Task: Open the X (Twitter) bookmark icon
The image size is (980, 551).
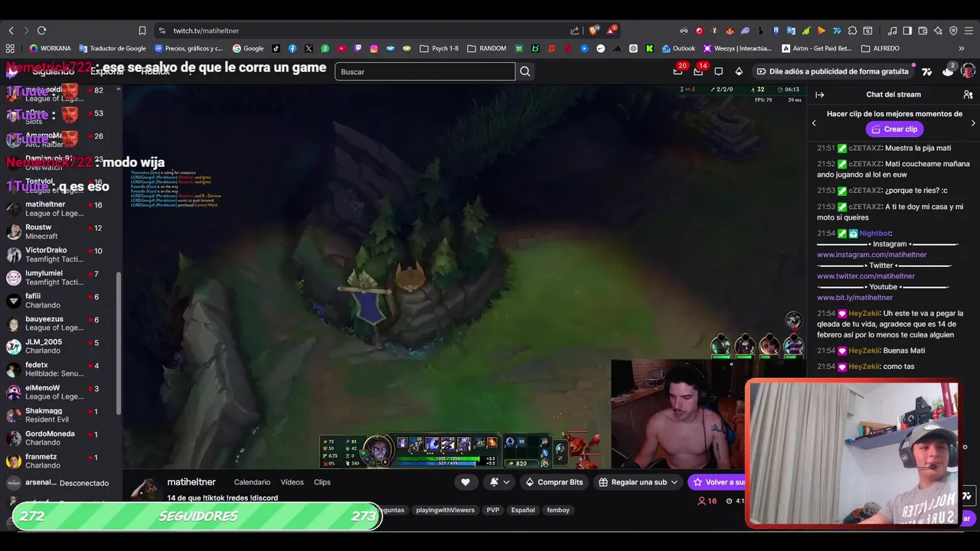Action: point(309,48)
